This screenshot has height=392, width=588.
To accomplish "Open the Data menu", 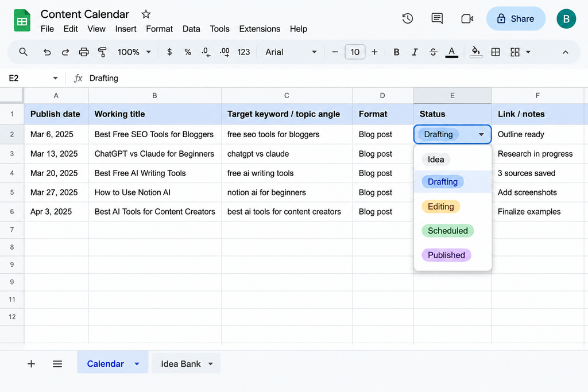I will point(191,29).
